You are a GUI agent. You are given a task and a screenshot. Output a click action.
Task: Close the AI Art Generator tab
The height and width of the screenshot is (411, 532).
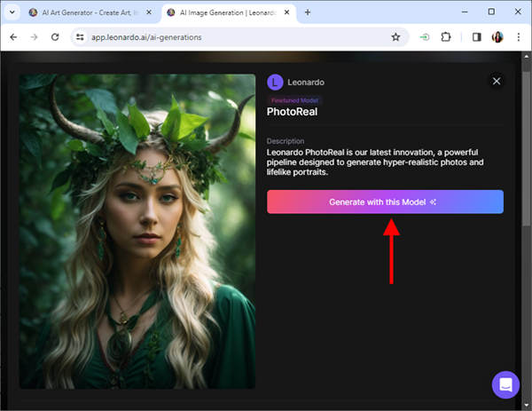coord(149,12)
